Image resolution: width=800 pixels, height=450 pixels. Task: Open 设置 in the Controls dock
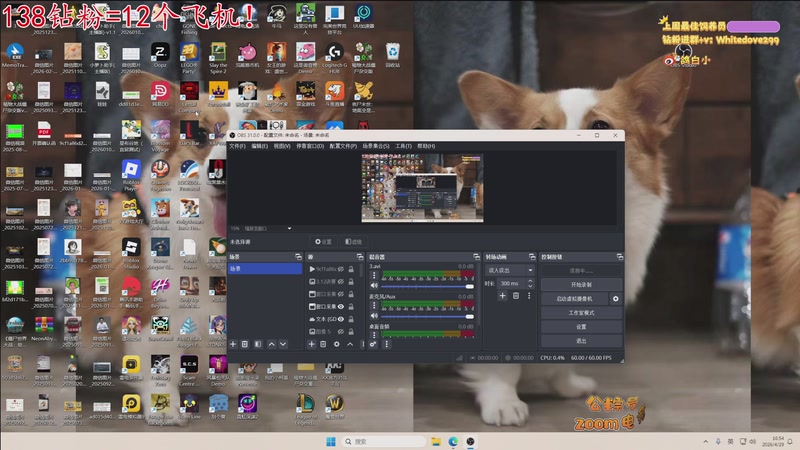[x=581, y=327]
